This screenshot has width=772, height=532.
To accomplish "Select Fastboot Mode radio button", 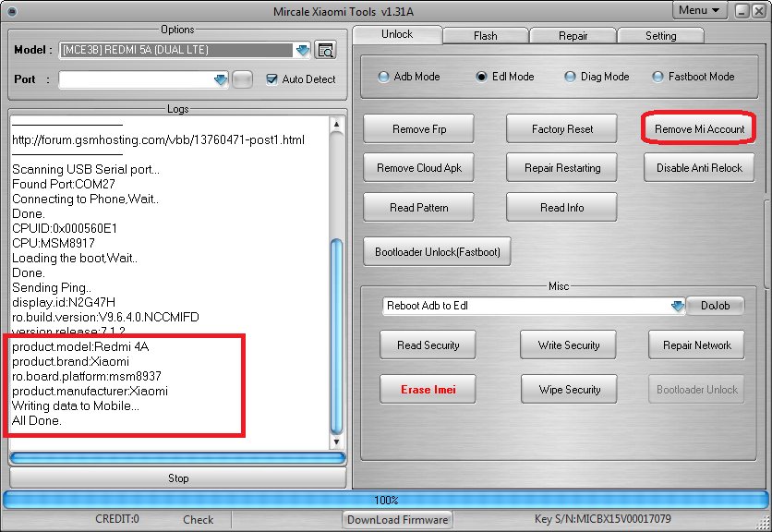I will pyautogui.click(x=657, y=77).
